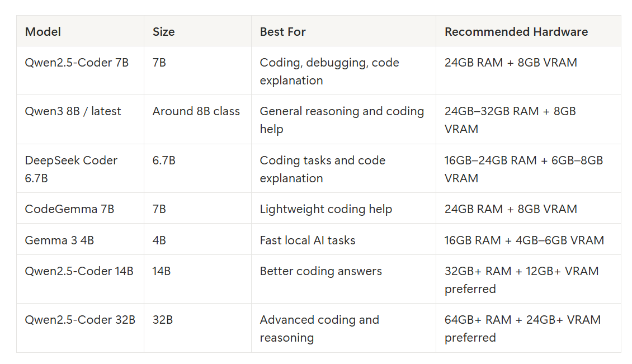Viewport: 632px width, 364px height.
Task: Click the Lightweight coding help text
Action: coord(326,209)
